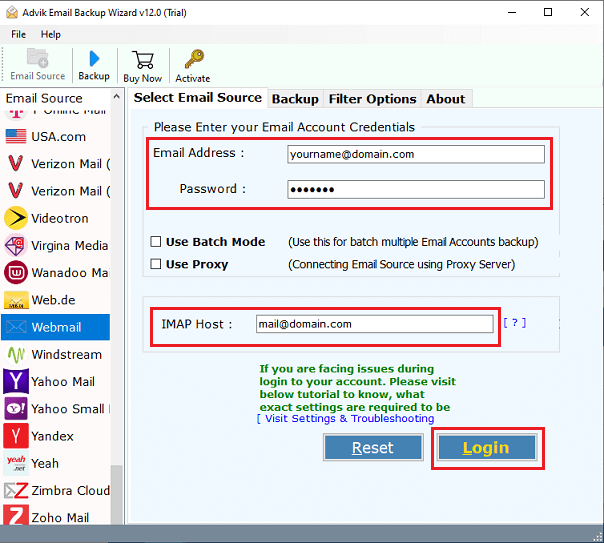Select the Zimbra Cloud list label
604x543 pixels.
click(70, 491)
